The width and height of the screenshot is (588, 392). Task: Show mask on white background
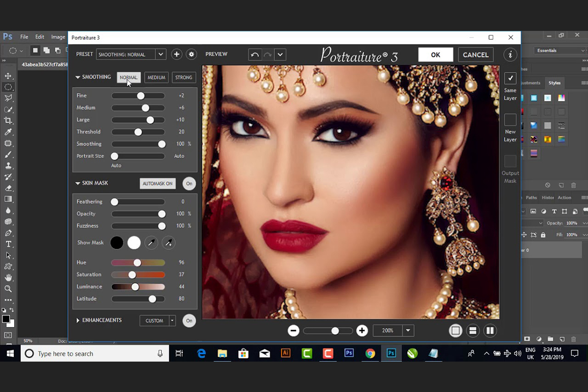coord(134,243)
